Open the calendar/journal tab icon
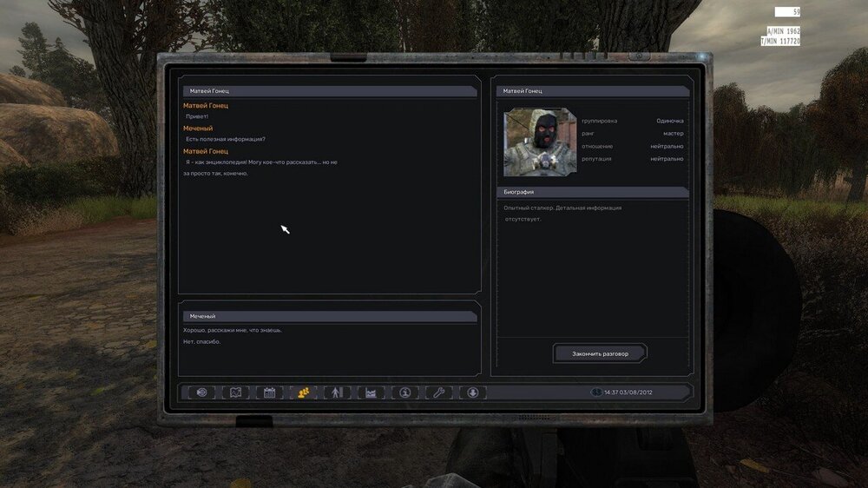 270,392
